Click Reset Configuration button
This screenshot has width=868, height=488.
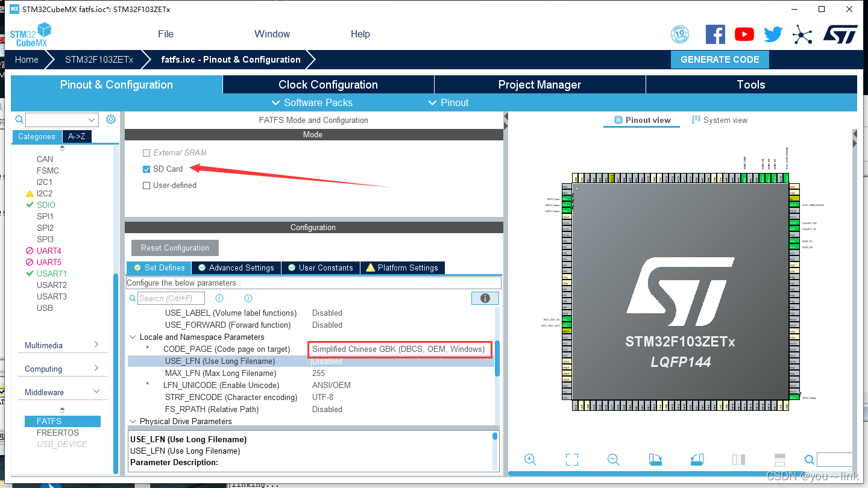[175, 248]
